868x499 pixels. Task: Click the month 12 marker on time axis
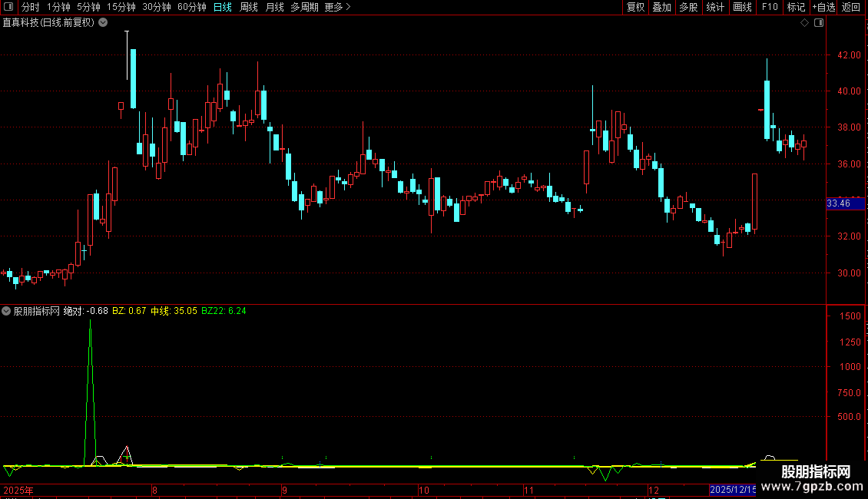[x=654, y=490]
